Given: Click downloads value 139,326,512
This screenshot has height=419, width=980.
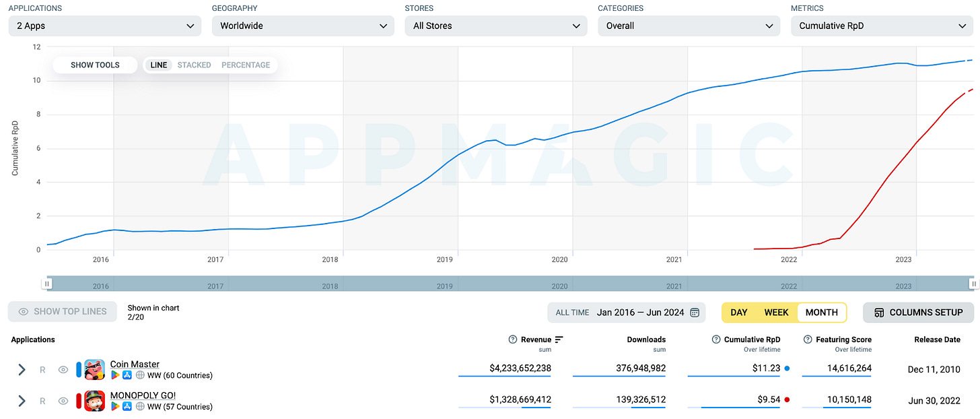Looking at the screenshot, I should (x=641, y=399).
